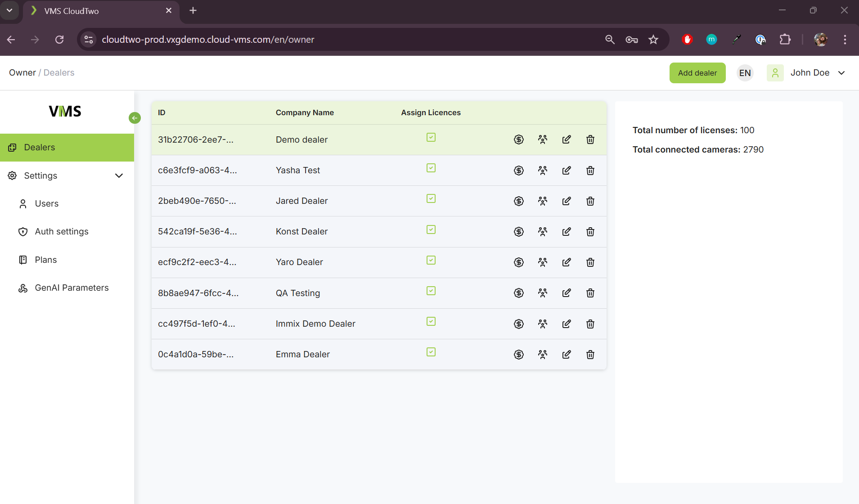Click the Add dealer button
This screenshot has width=859, height=504.
697,73
